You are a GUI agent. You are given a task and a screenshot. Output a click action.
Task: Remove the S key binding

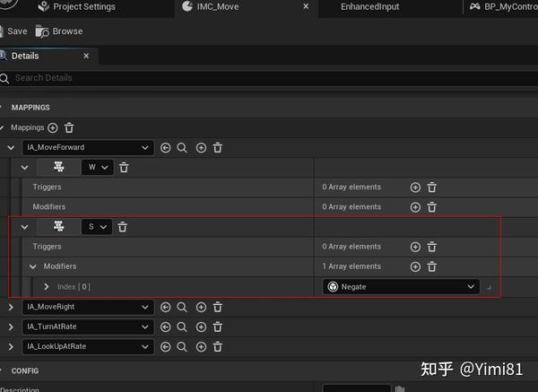(123, 227)
